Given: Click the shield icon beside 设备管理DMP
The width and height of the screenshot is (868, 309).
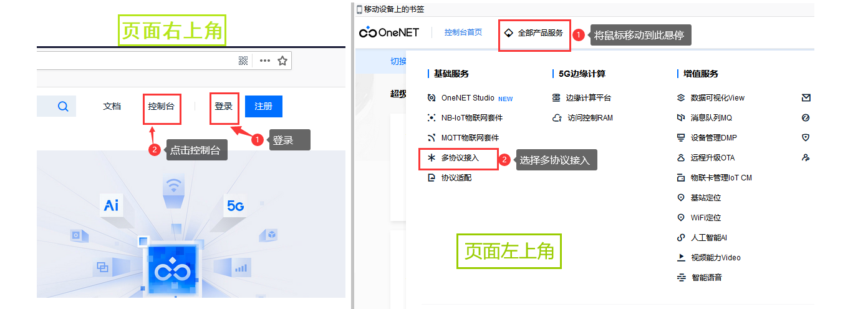Looking at the screenshot, I should (x=806, y=137).
